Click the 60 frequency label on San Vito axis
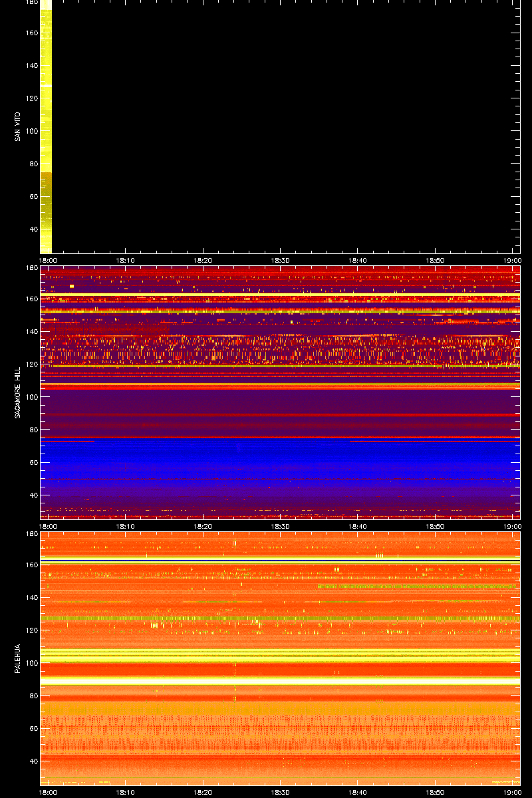 coord(33,196)
